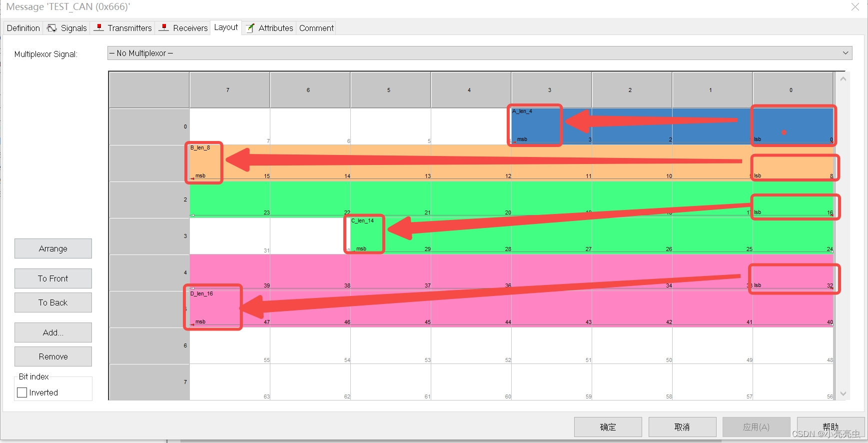Select the Layout tab
The image size is (868, 443).
click(226, 27)
